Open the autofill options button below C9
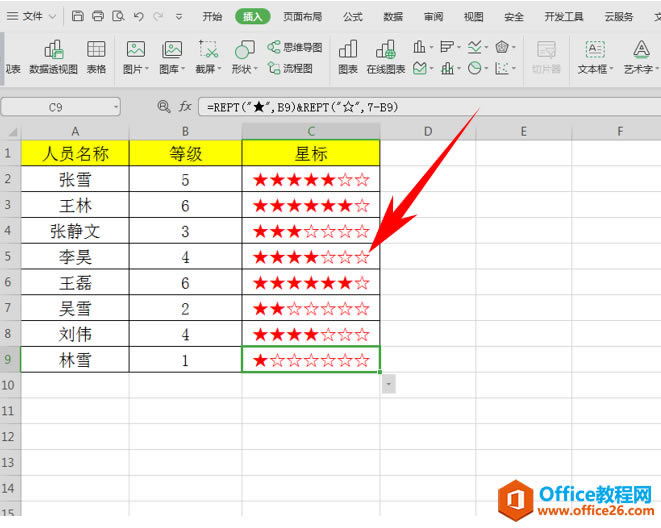This screenshot has width=661, height=528. tap(389, 384)
